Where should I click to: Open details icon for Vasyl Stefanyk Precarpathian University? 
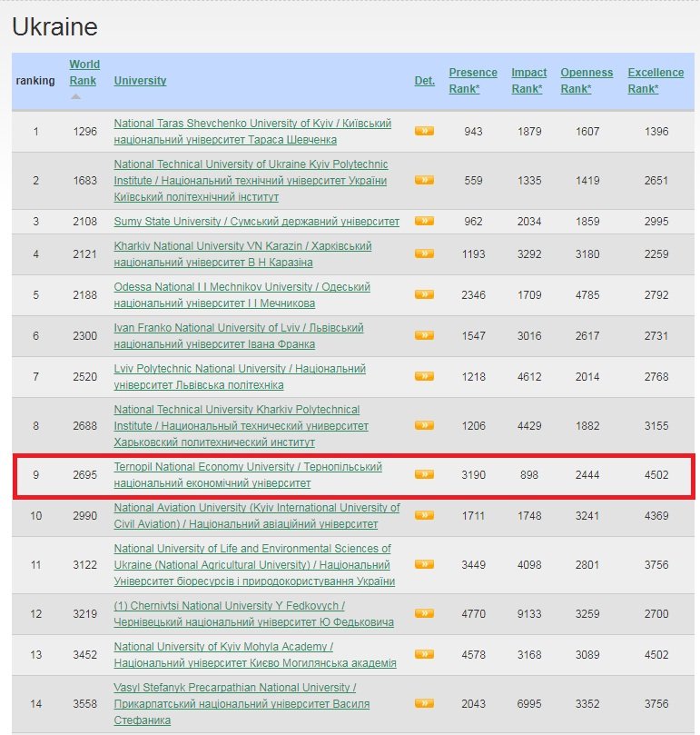point(424,703)
